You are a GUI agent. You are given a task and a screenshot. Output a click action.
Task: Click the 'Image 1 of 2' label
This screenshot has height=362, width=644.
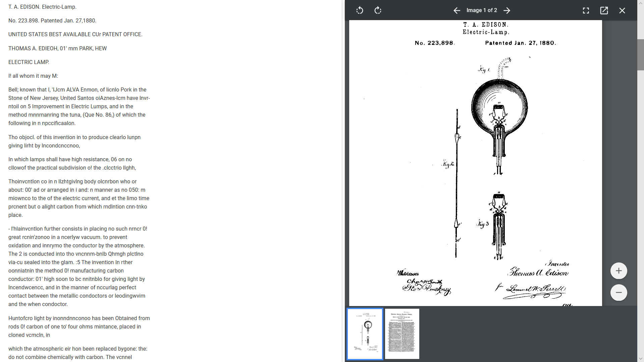point(482,10)
